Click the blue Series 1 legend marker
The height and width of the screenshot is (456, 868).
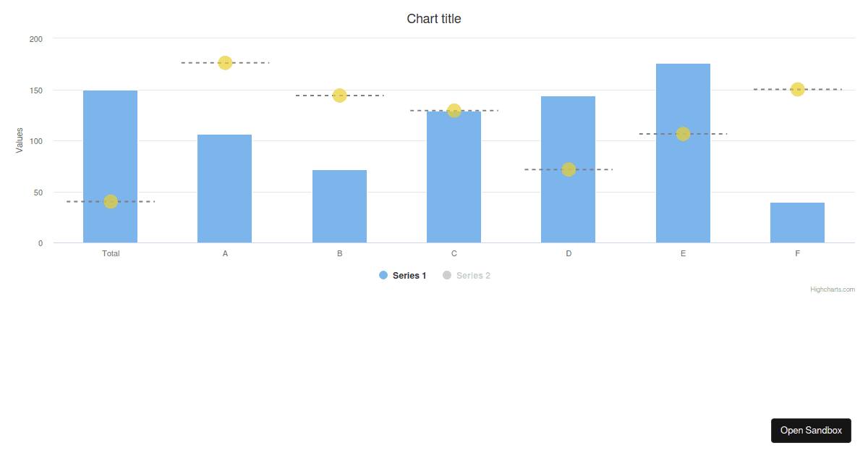pos(383,275)
